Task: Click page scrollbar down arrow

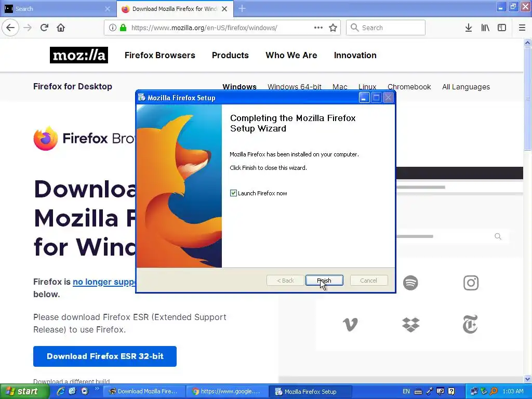Action: [x=528, y=379]
